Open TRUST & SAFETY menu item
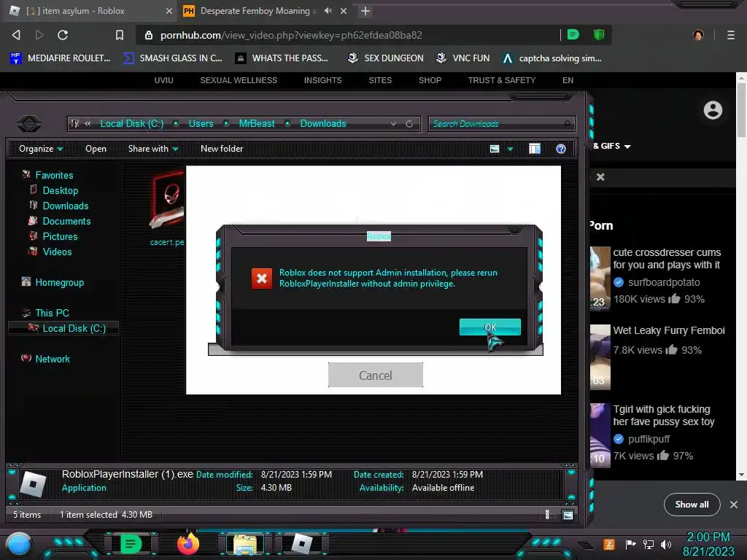This screenshot has height=560, width=747. point(502,80)
